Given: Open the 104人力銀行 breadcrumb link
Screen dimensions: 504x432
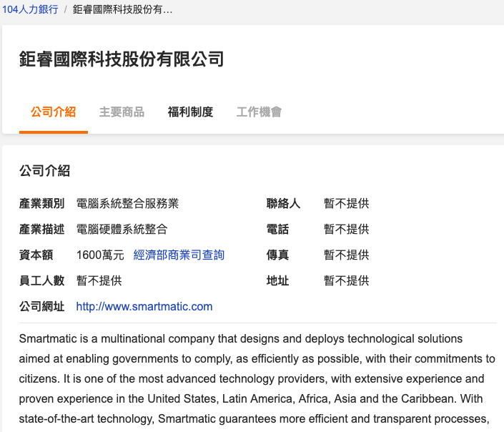Looking at the screenshot, I should (x=30, y=9).
